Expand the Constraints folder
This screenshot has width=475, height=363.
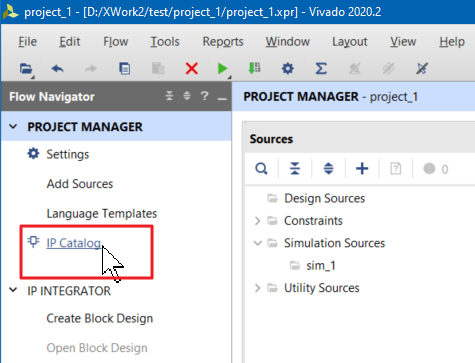click(257, 221)
